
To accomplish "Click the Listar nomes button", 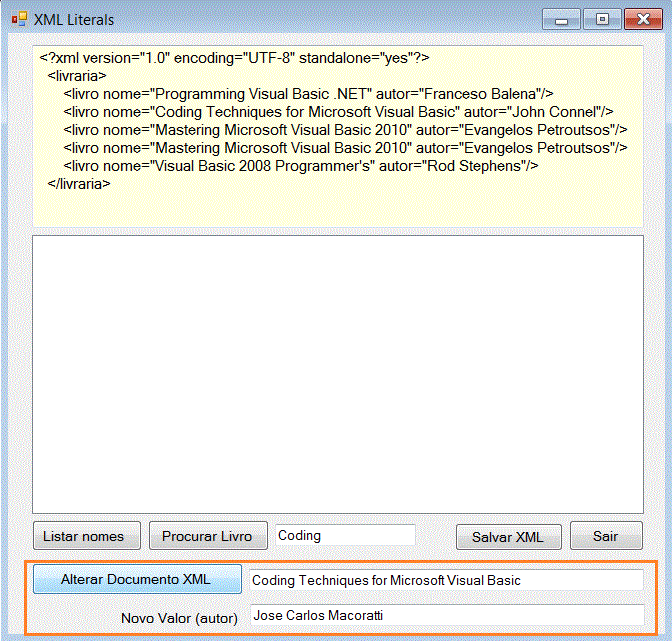I will tap(87, 536).
